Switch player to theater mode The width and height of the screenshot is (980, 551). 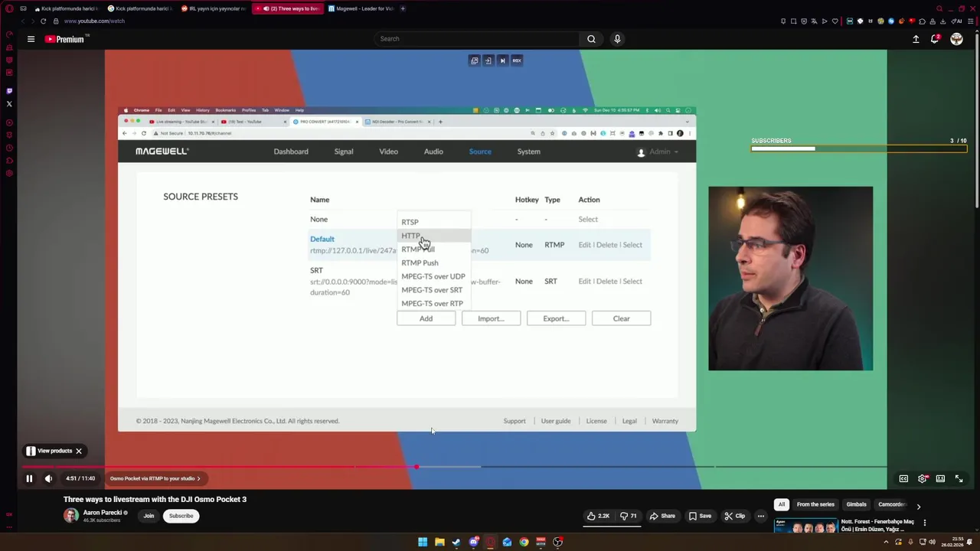pyautogui.click(x=940, y=478)
